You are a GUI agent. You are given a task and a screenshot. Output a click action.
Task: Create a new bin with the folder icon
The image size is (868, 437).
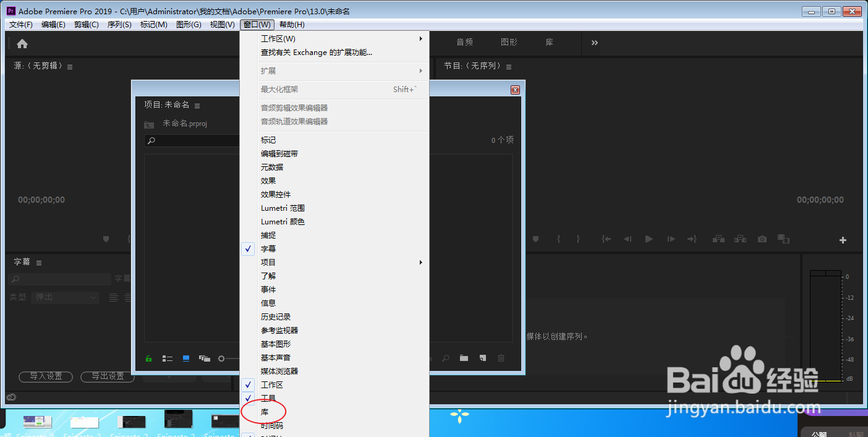tap(464, 358)
